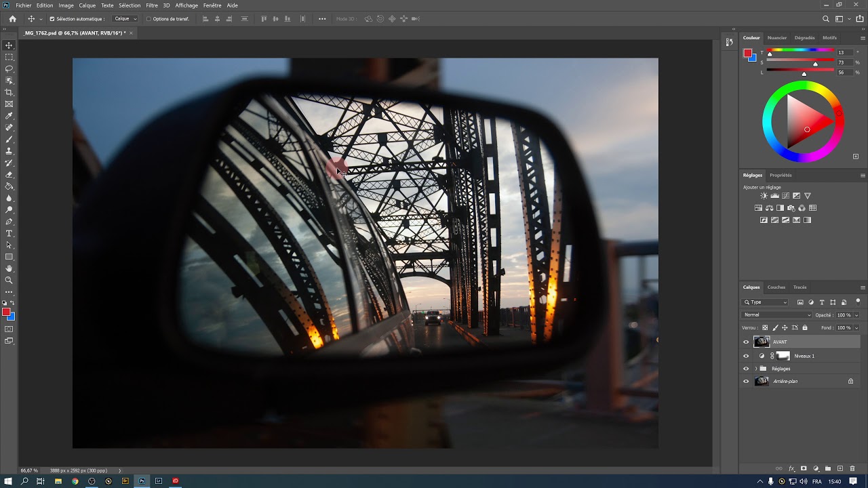The width and height of the screenshot is (868, 488).
Task: Click the color wheel picker
Action: coord(804,122)
